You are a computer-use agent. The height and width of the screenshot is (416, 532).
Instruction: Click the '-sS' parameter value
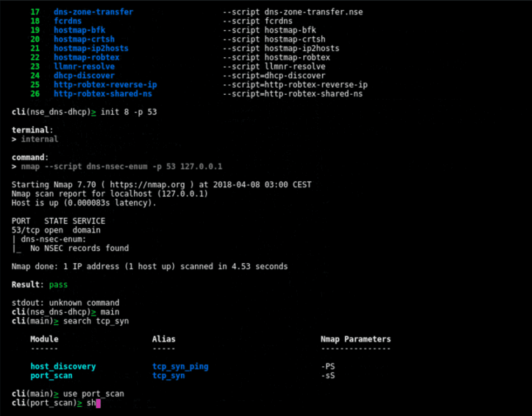pos(328,375)
